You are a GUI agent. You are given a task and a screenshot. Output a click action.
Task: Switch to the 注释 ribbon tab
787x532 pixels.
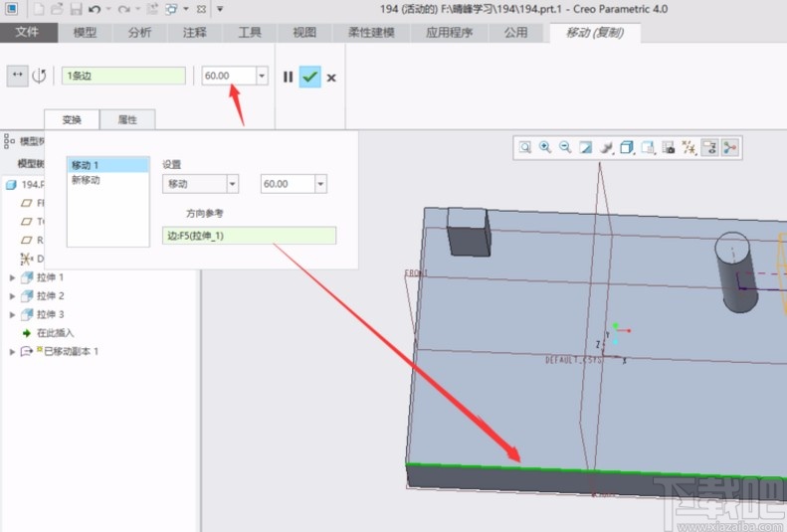tap(195, 33)
